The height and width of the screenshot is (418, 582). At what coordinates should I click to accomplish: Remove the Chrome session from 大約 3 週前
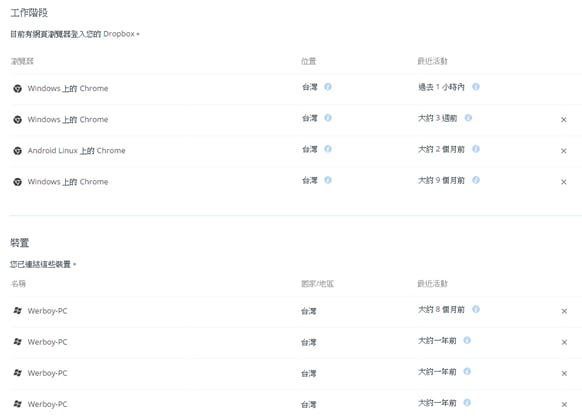[563, 120]
